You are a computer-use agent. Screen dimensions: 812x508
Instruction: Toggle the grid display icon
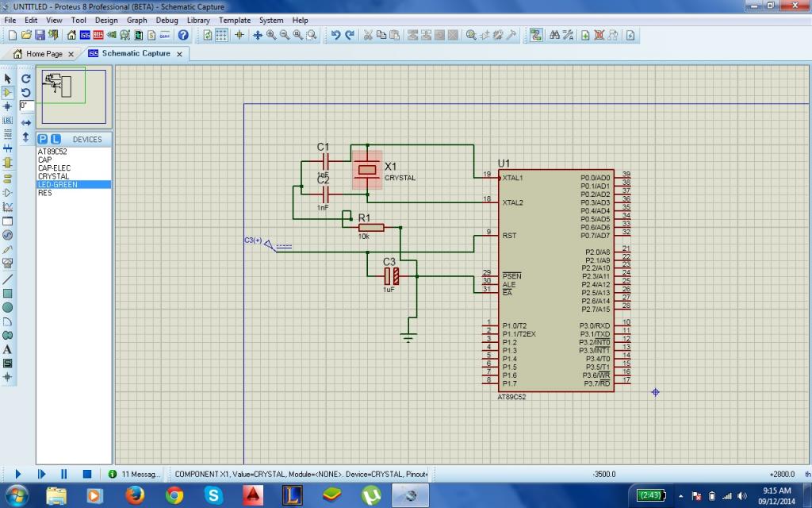222,35
